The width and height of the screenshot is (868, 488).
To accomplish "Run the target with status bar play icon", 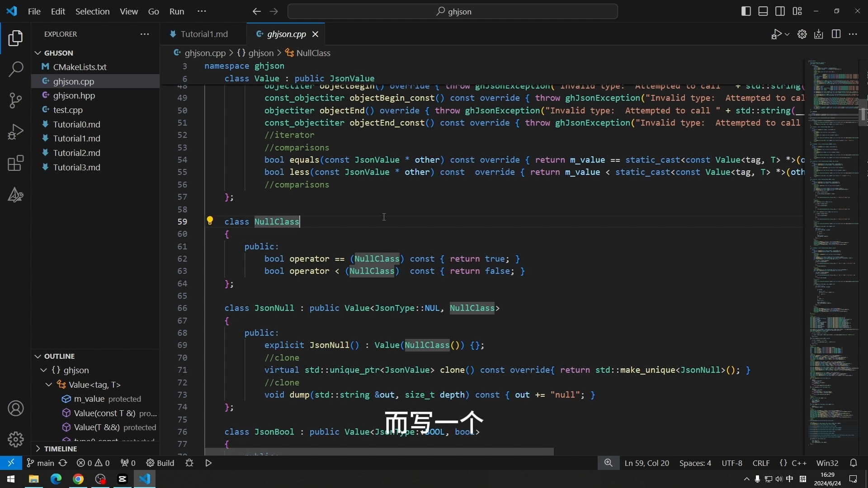I will (208, 463).
